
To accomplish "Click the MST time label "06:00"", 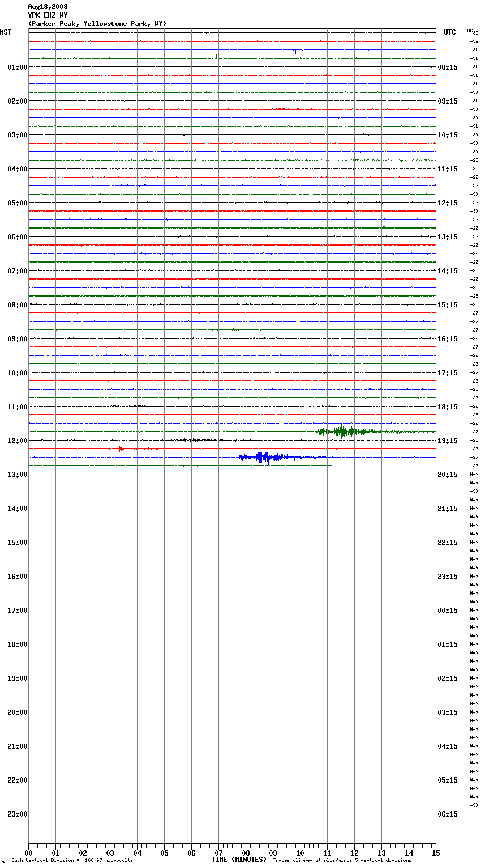I will pos(18,237).
